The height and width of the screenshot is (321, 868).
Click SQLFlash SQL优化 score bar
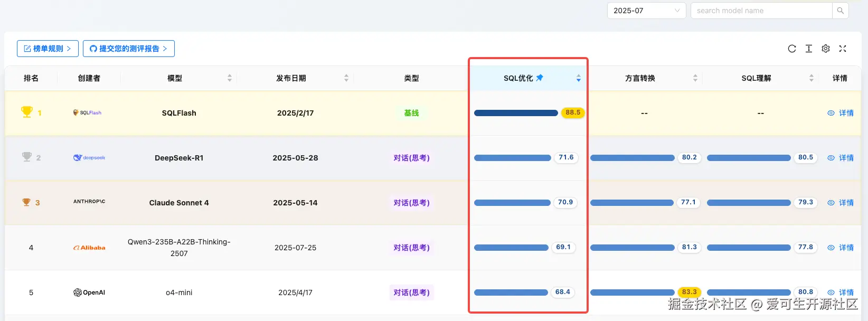tap(516, 113)
